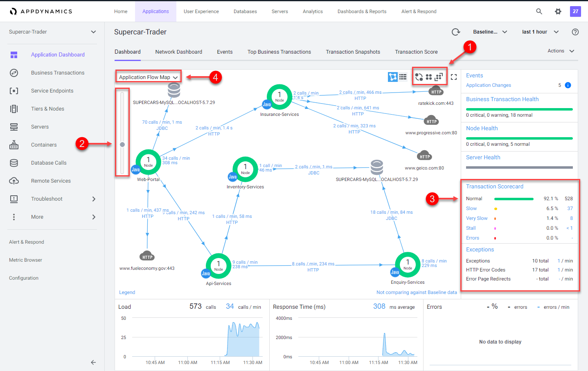Select the www.fueleconomy.gov:443 HTTP cloud

click(x=147, y=256)
